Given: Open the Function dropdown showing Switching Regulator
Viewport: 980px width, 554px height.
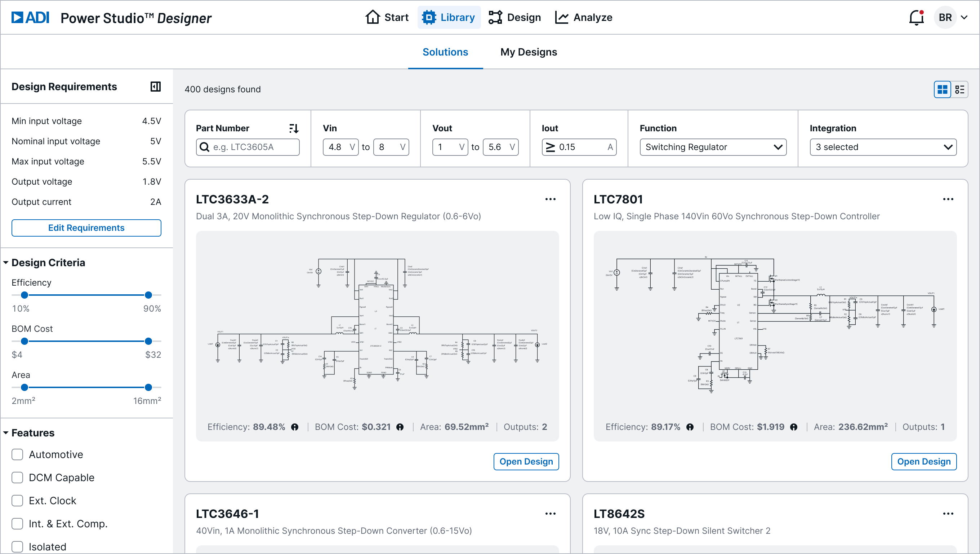Looking at the screenshot, I should point(713,147).
